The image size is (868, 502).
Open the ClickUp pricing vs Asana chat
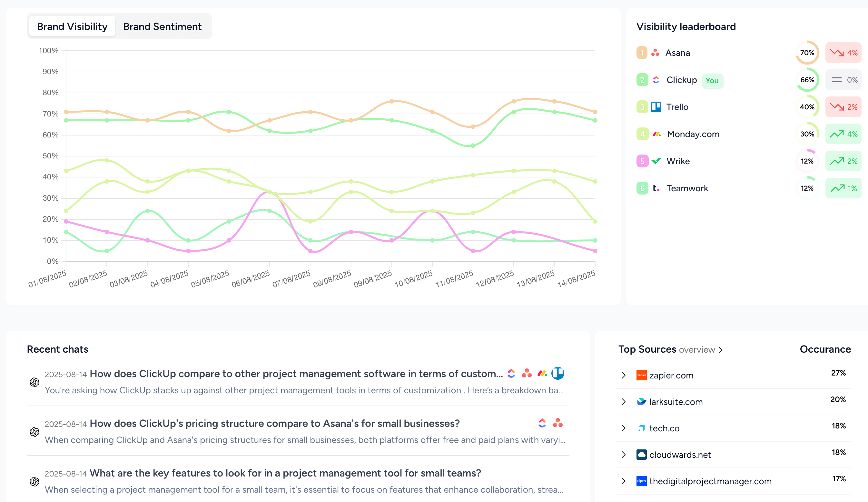274,424
